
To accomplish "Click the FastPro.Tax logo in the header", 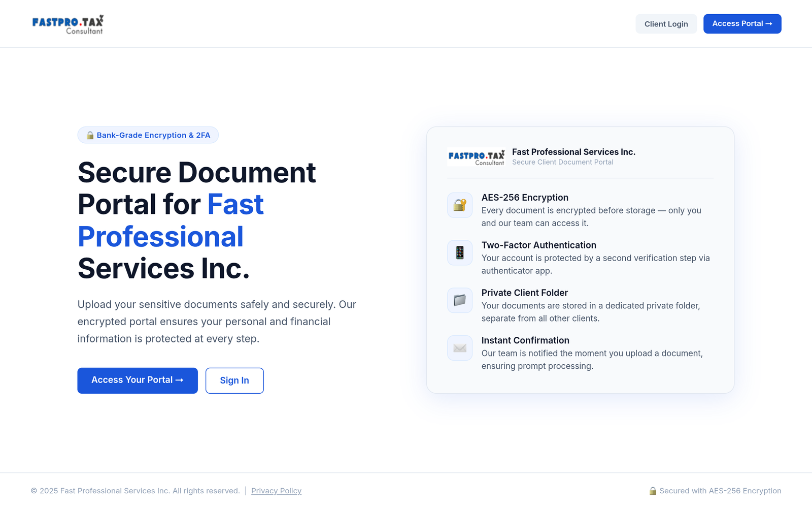I will pyautogui.click(x=68, y=24).
